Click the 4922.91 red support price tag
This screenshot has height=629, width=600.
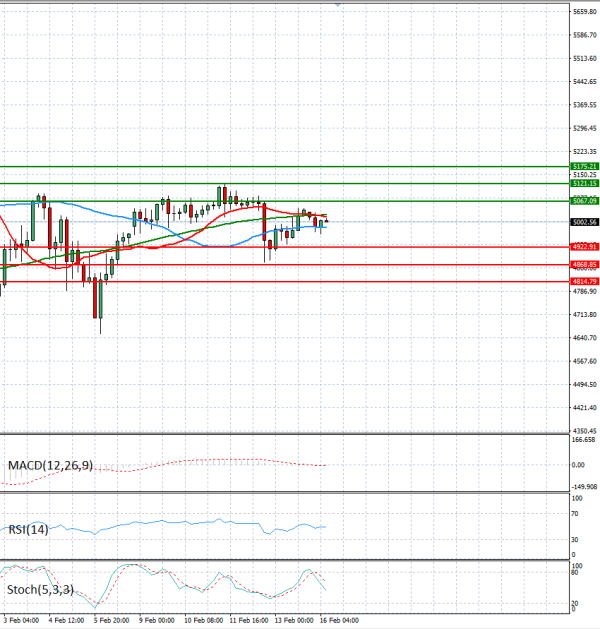[x=584, y=246]
